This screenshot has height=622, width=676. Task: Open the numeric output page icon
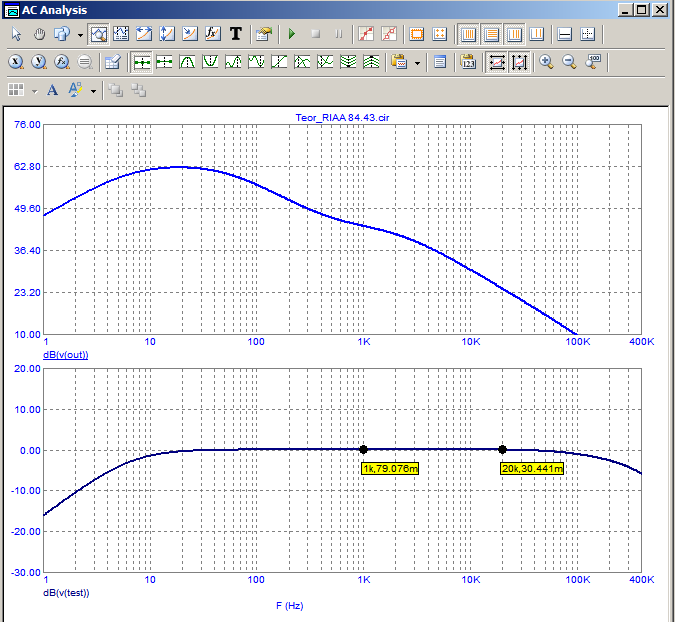440,62
